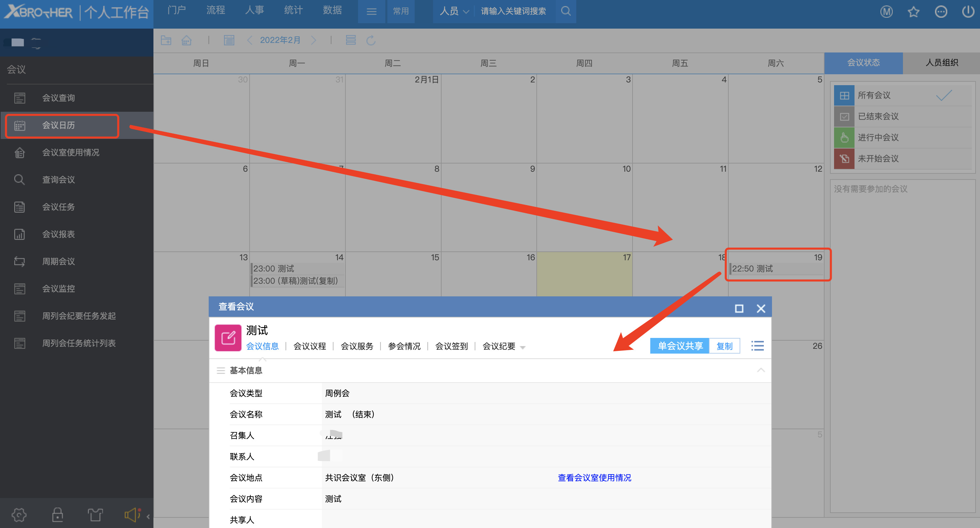Click the 单会议共享 button

[680, 345]
